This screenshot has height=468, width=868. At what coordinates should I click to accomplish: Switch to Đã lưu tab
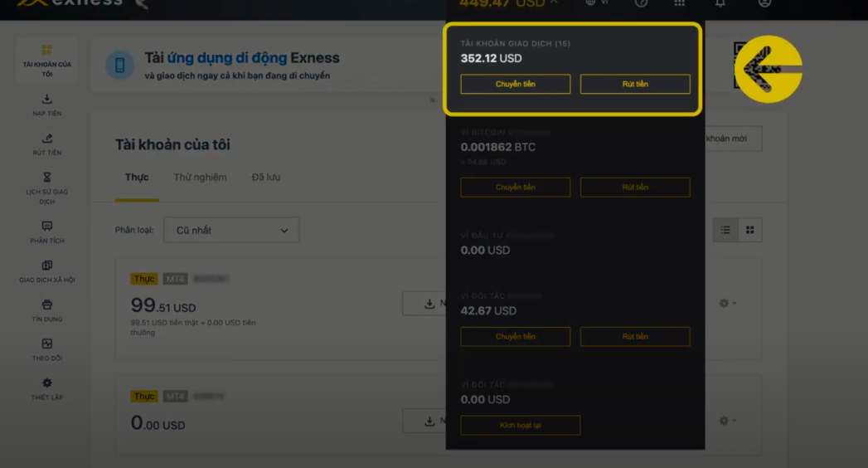tap(266, 178)
